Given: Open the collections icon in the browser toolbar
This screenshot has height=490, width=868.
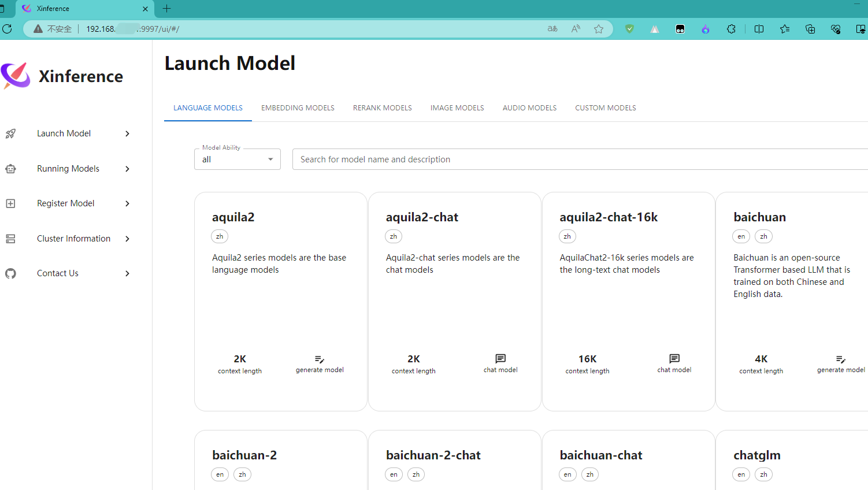Looking at the screenshot, I should pyautogui.click(x=810, y=29).
